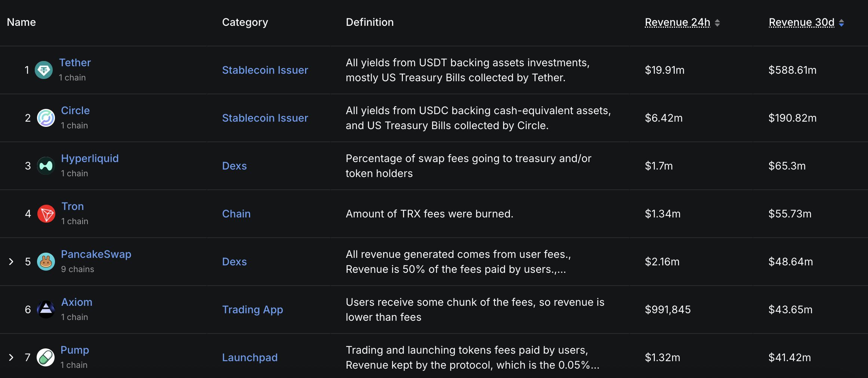The width and height of the screenshot is (868, 378).
Task: Expand the Pump row chevron
Action: (11, 357)
